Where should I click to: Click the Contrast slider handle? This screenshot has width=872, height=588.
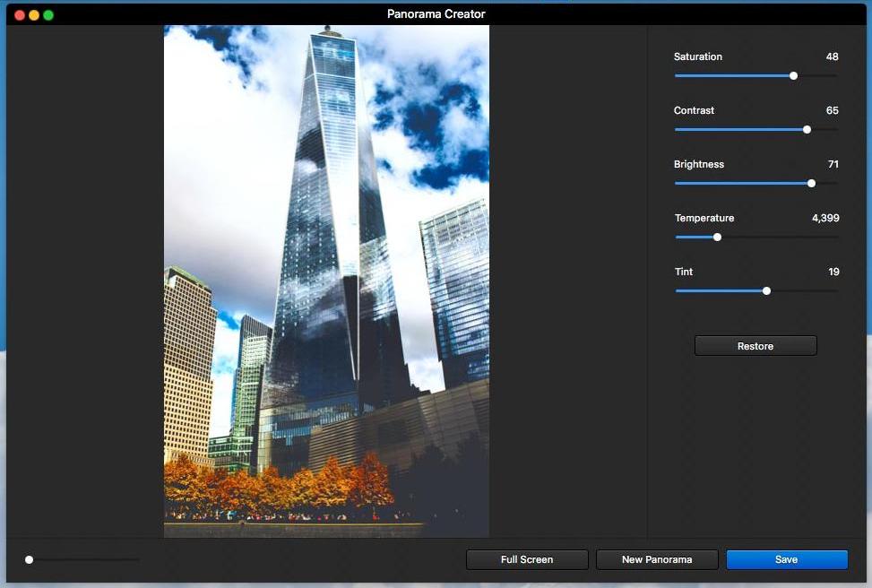[x=807, y=130]
